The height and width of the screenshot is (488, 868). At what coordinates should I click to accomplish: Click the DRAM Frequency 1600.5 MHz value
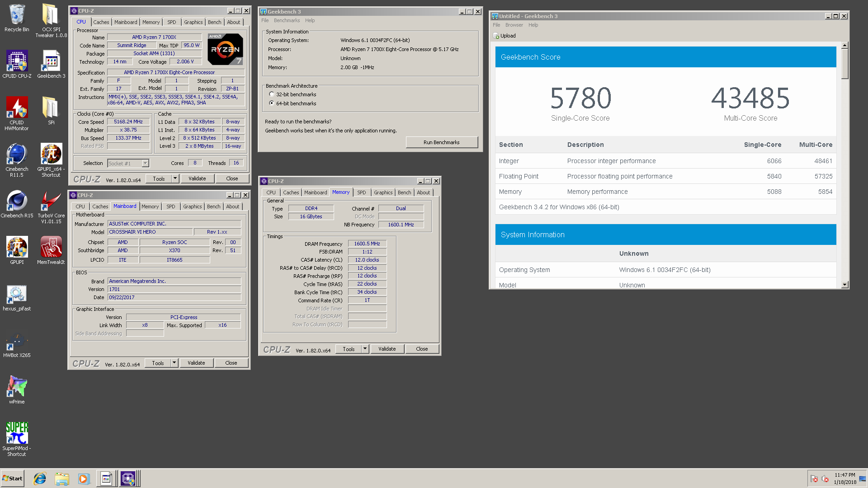click(367, 244)
